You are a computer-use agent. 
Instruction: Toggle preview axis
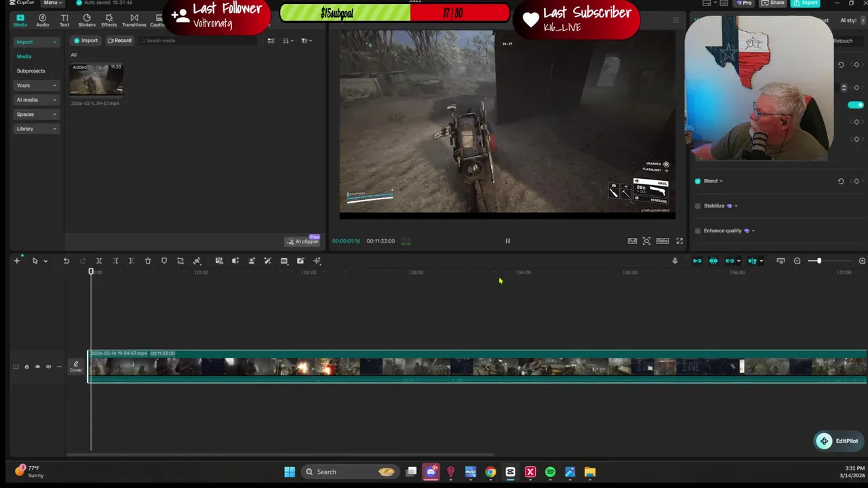coord(753,261)
